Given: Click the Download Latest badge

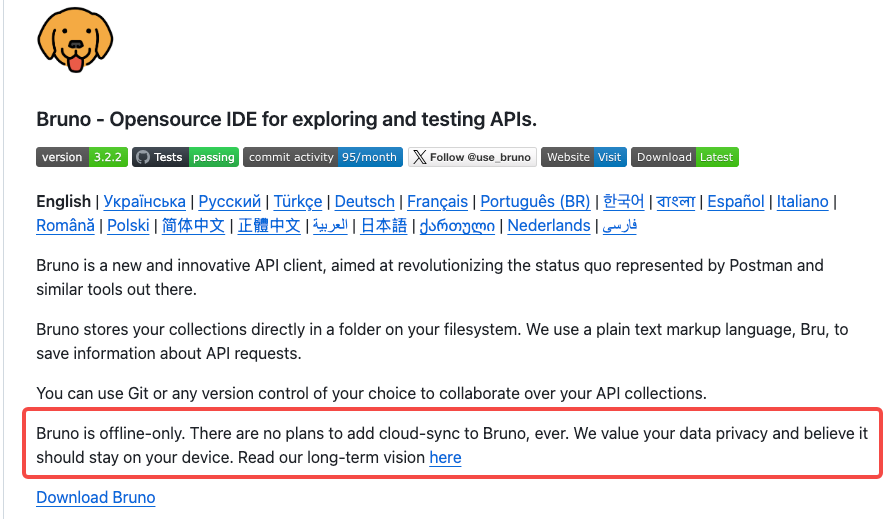Looking at the screenshot, I should point(684,157).
